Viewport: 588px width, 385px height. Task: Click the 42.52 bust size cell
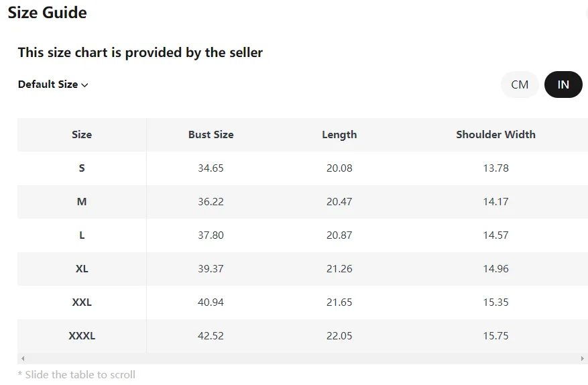click(211, 336)
